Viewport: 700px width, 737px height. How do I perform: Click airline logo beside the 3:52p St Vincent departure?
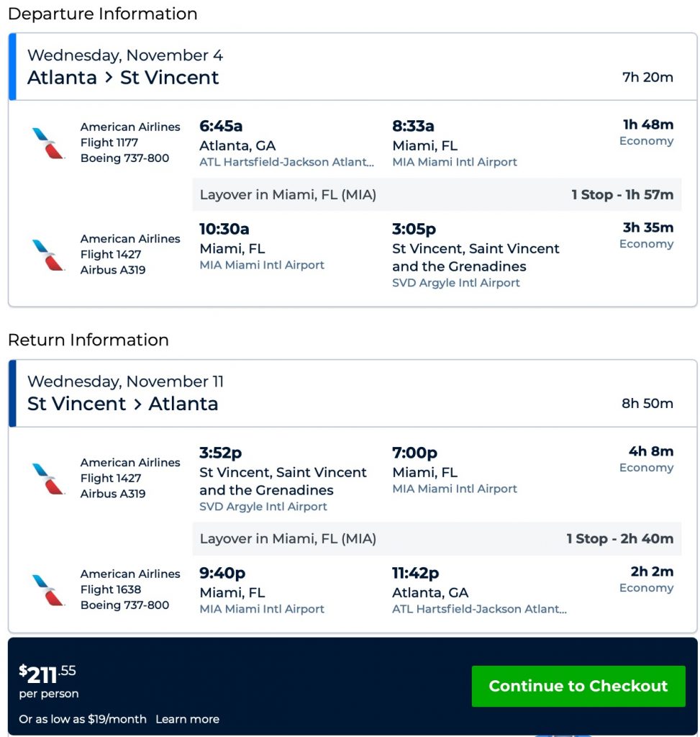click(x=49, y=479)
